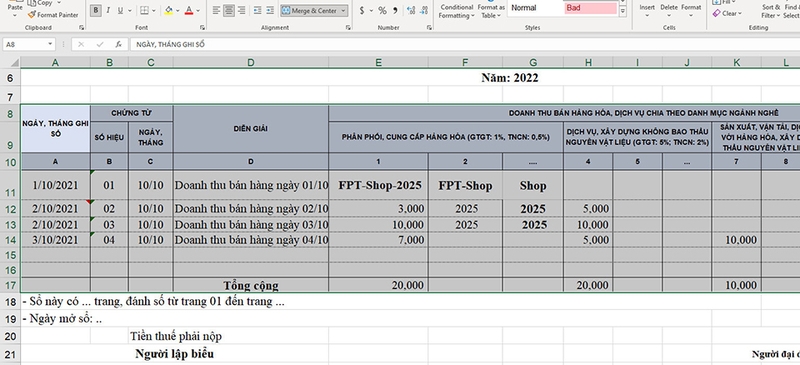Confirm formula bar entry checkmark
The width and height of the screenshot is (800, 365).
click(x=99, y=44)
